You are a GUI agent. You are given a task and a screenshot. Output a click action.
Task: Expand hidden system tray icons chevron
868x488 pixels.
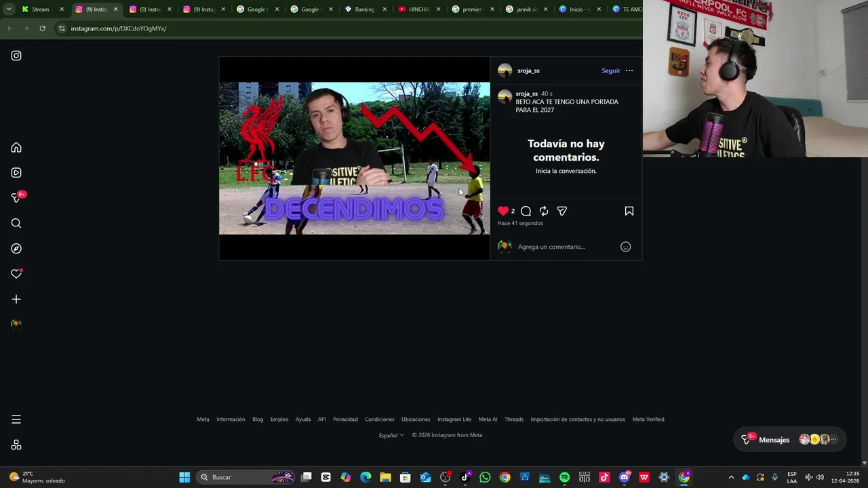pyautogui.click(x=731, y=477)
